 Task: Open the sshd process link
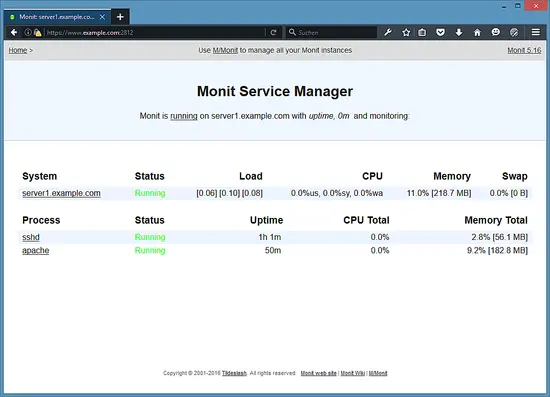31,237
